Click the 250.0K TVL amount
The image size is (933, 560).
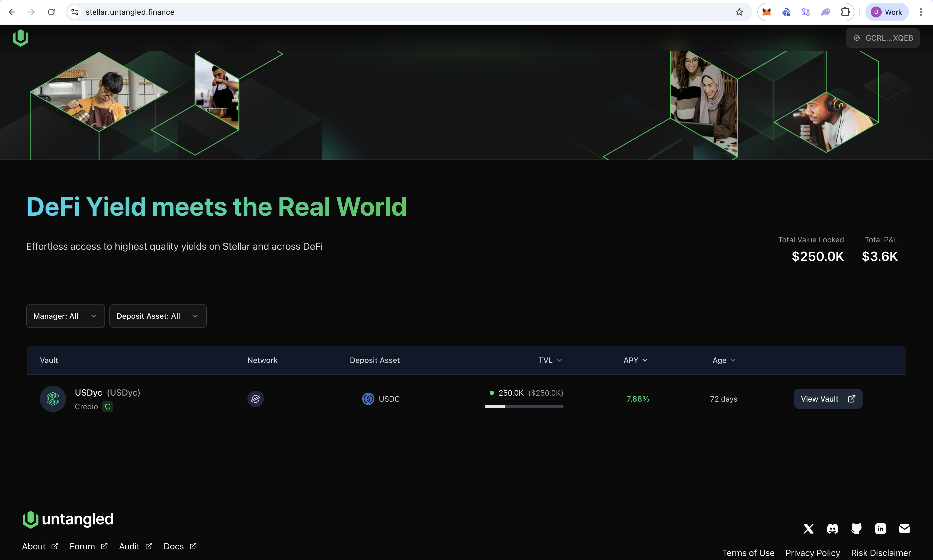tap(511, 393)
